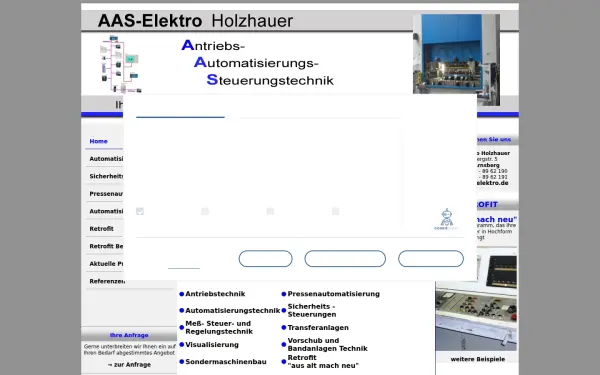Select the 'Antriebstechnik' list entry

[x=215, y=294]
